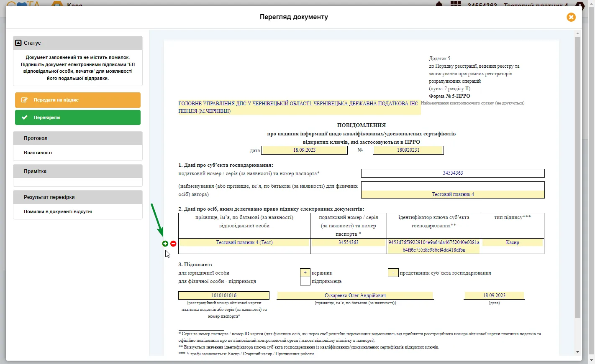Collapse the Статус panel icon
595x364 pixels.
coord(18,43)
